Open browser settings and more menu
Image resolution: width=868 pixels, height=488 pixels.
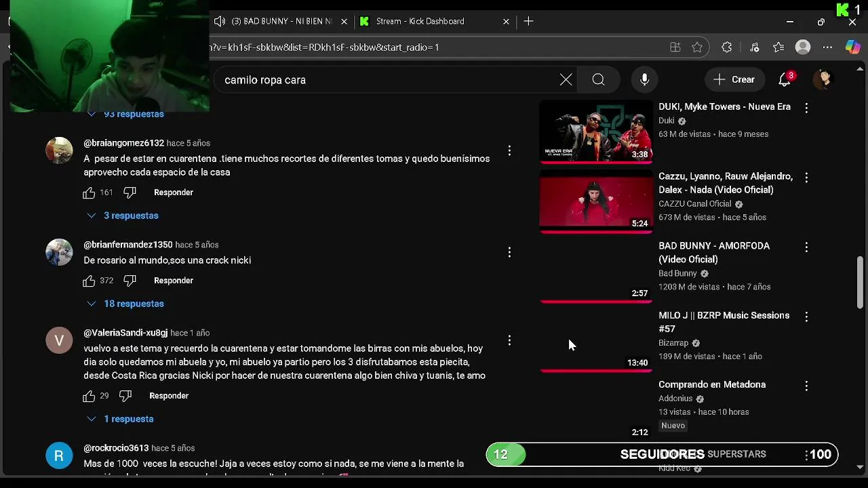(827, 47)
